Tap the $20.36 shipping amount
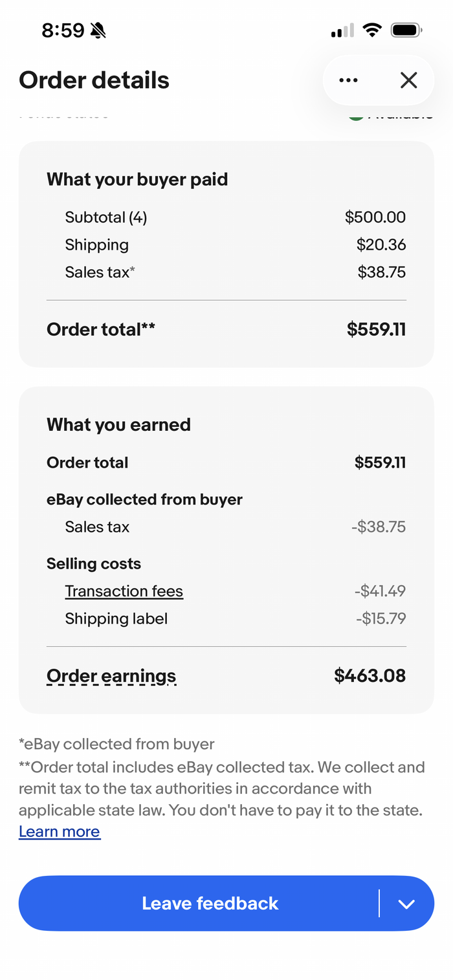Screen dimensions: 453x980 [381, 245]
